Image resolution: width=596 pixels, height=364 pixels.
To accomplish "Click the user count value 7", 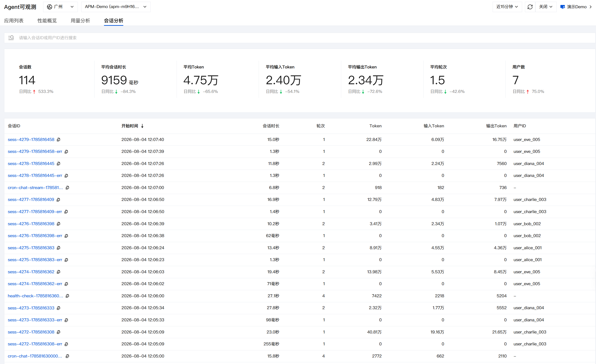I will point(515,80).
